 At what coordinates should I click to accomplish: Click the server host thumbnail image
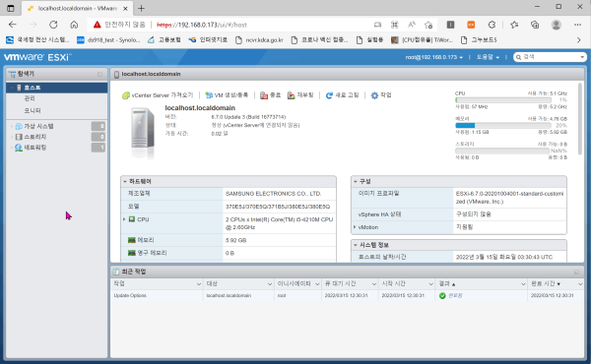(143, 132)
